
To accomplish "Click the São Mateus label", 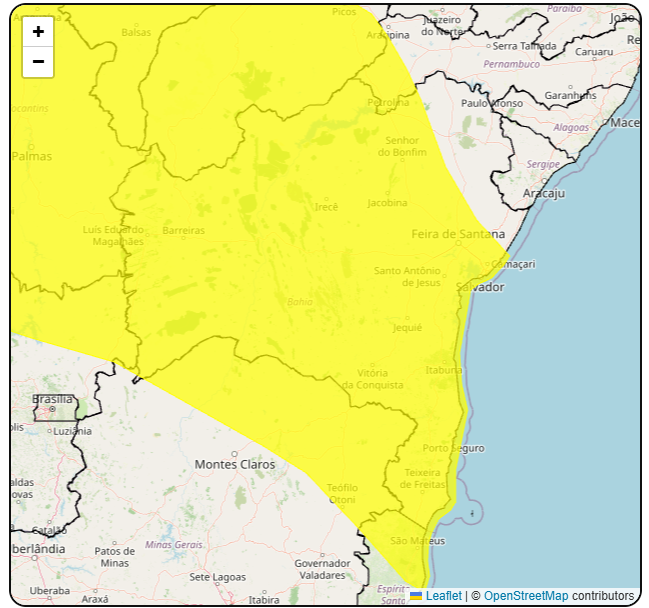I will pos(417,541).
